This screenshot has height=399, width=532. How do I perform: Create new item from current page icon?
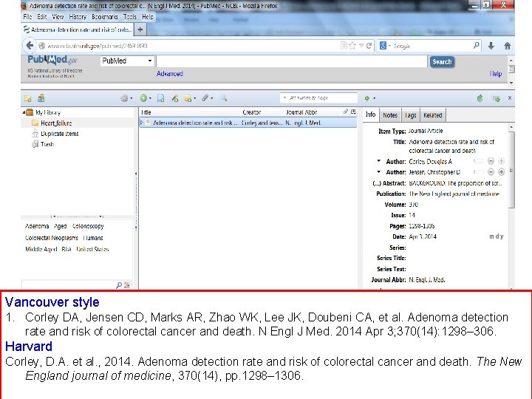click(x=161, y=98)
